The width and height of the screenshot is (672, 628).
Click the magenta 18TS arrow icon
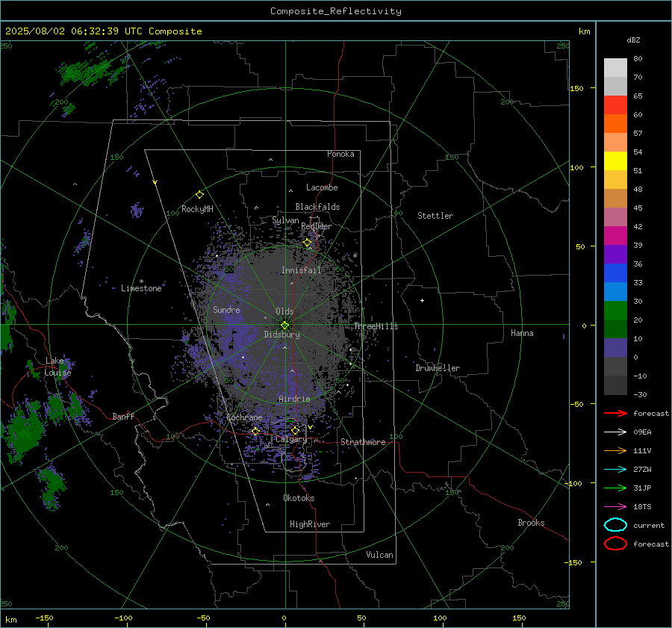[x=615, y=507]
